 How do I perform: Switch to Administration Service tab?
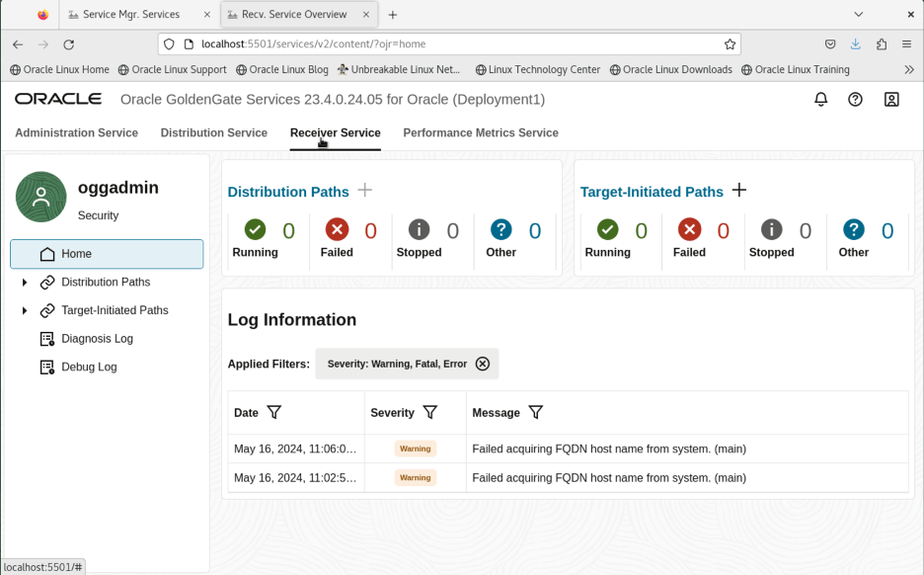point(77,132)
